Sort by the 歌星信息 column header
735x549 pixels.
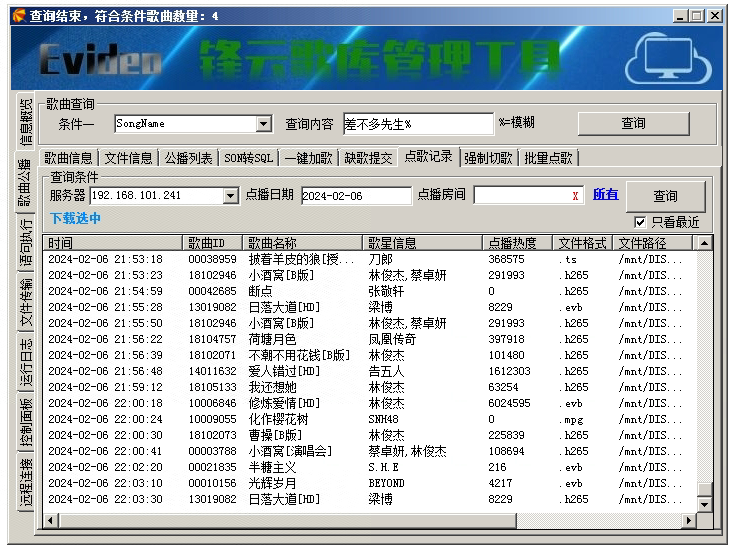coord(422,243)
